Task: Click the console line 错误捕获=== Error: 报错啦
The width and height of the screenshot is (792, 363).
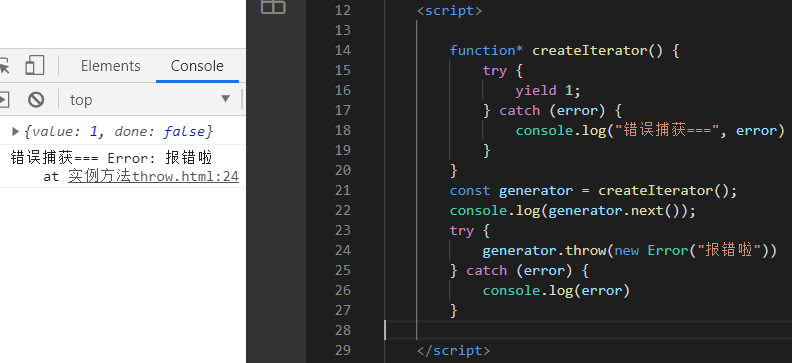Action: coord(111,158)
